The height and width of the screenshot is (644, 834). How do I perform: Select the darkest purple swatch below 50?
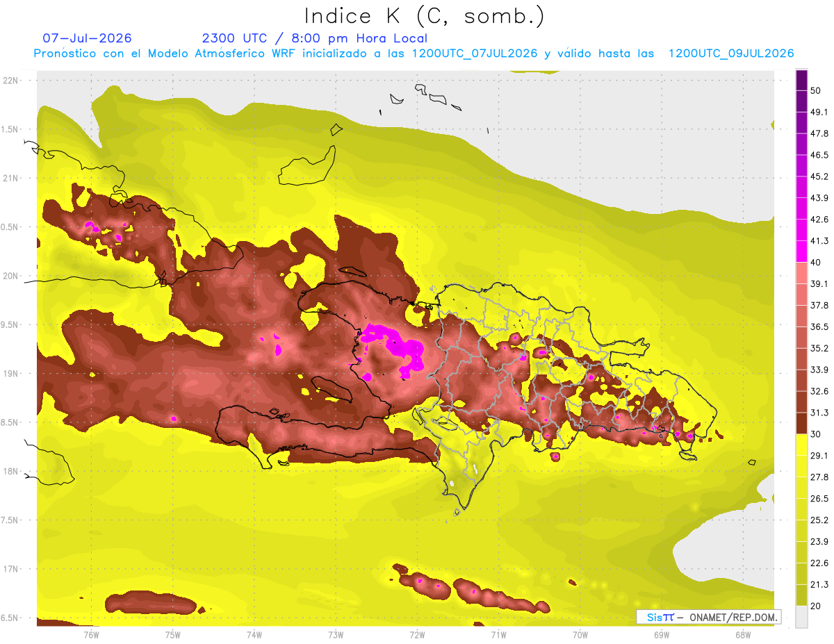[x=802, y=80]
